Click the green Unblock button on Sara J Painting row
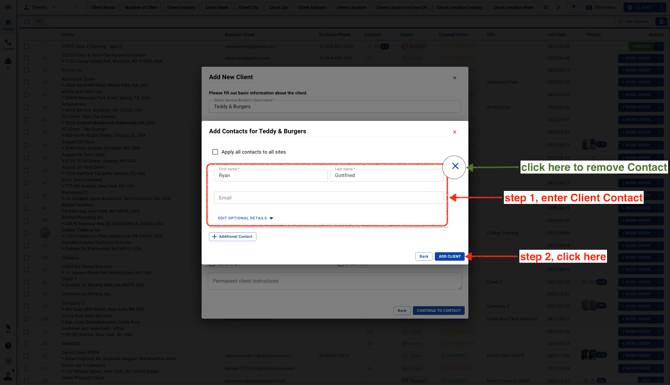The width and height of the screenshot is (670, 385). (641, 46)
